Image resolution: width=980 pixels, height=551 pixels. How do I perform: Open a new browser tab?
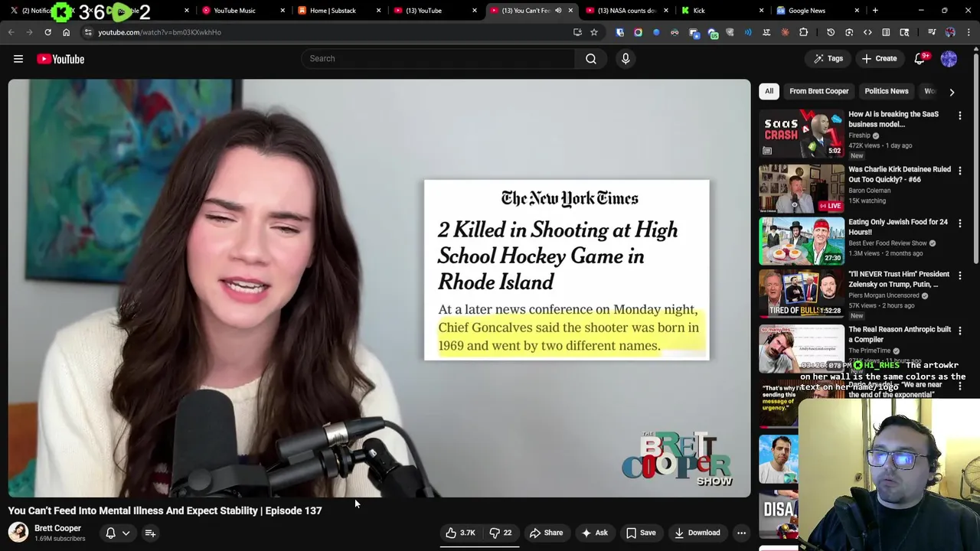click(875, 11)
